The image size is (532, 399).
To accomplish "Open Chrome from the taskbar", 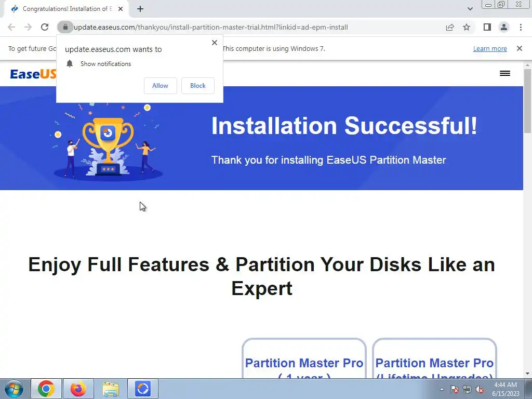I will pos(46,389).
